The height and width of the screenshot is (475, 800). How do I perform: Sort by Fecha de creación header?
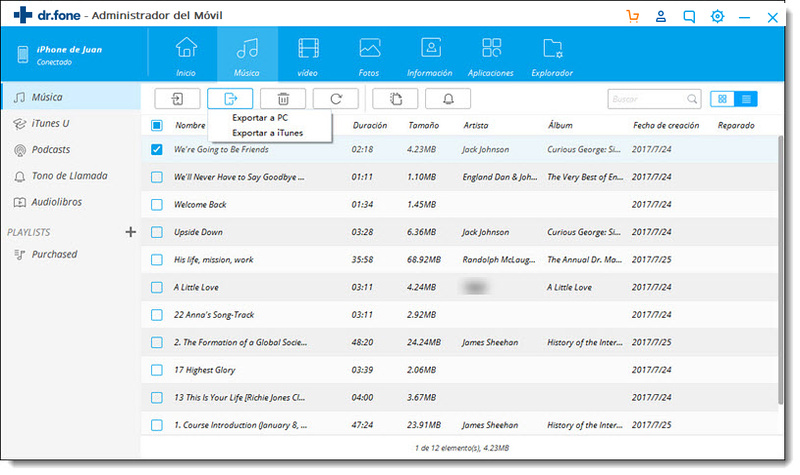(666, 125)
